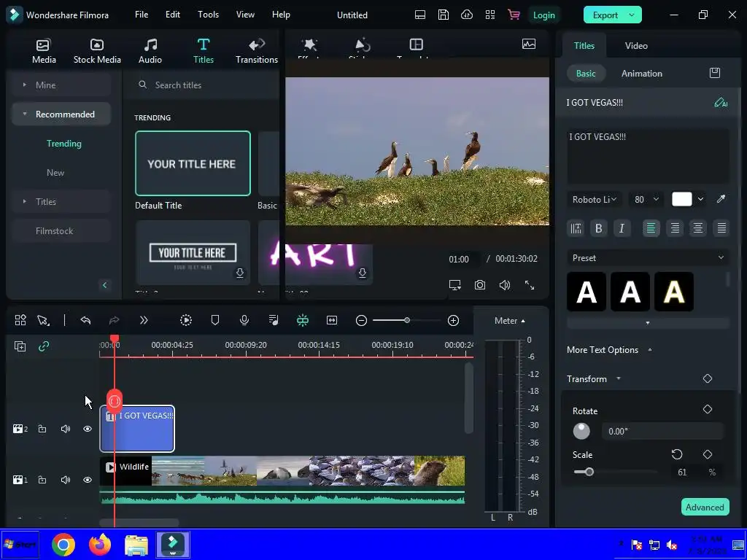
Task: Hide the I GOT VEGAS title track
Action: point(88,429)
